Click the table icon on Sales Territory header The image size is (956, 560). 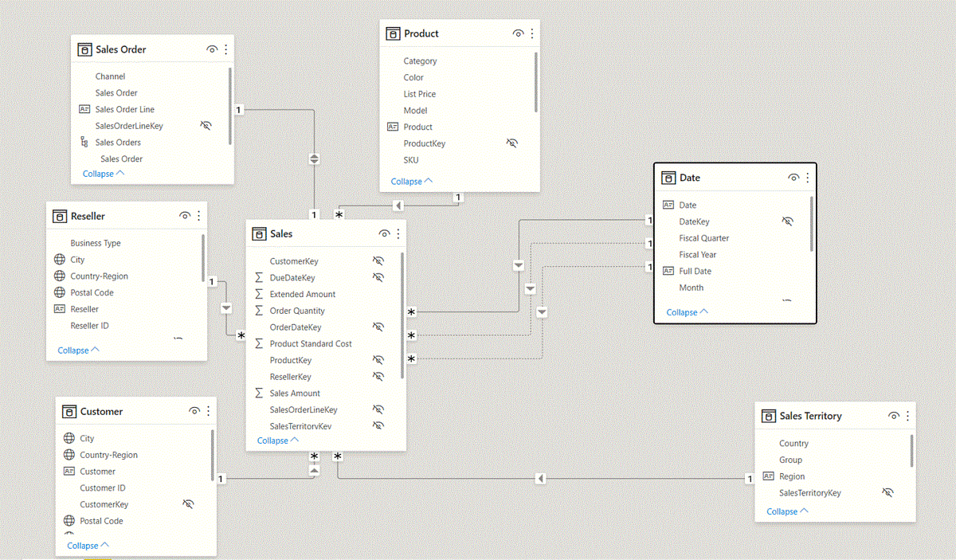[768, 415]
